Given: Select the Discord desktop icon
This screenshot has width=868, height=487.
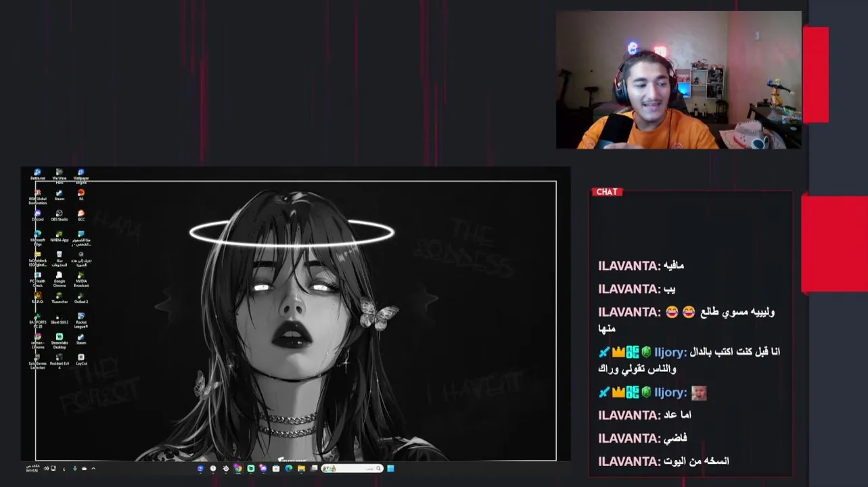Looking at the screenshot, I should click(x=37, y=216).
